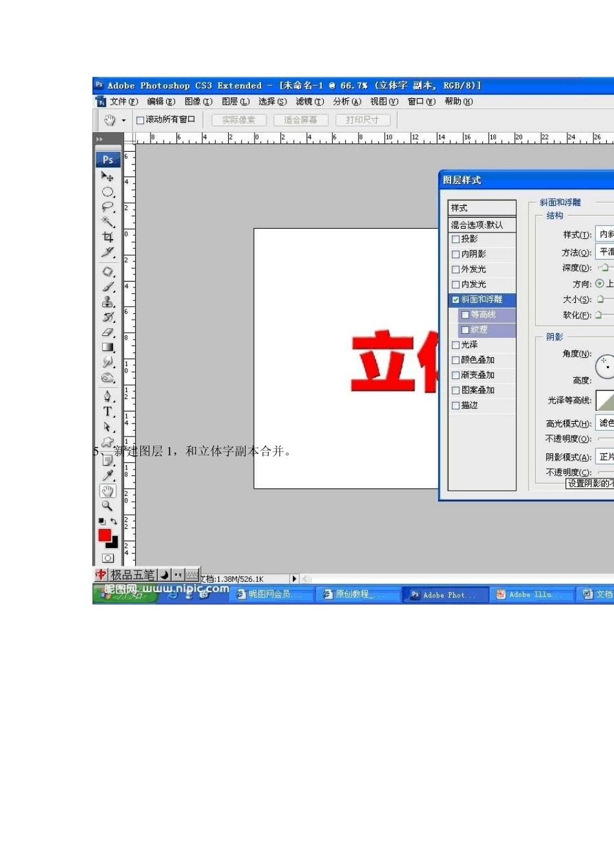Screen dimensions: 614x868
Task: Open the status bar document info arrow
Action: click(x=294, y=579)
